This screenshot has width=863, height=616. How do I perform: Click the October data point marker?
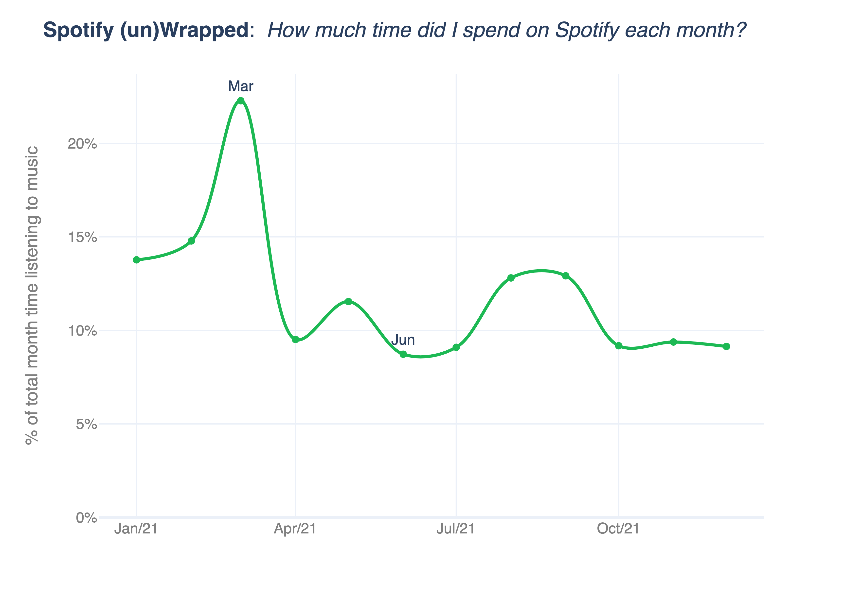click(x=619, y=345)
